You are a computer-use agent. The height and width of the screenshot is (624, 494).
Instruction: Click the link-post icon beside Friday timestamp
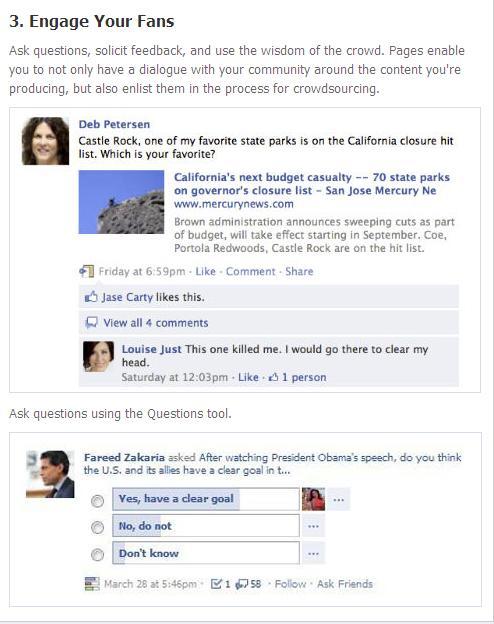[x=86, y=271]
